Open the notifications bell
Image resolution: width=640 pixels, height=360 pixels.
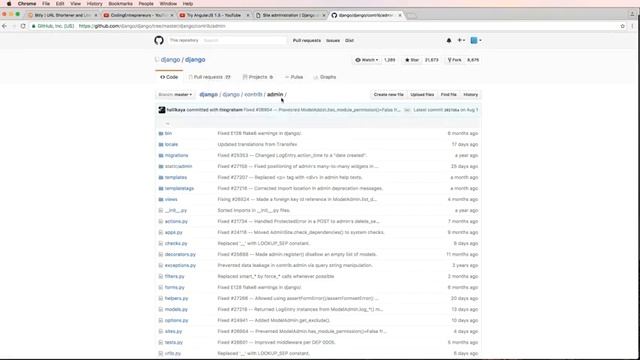(449, 40)
